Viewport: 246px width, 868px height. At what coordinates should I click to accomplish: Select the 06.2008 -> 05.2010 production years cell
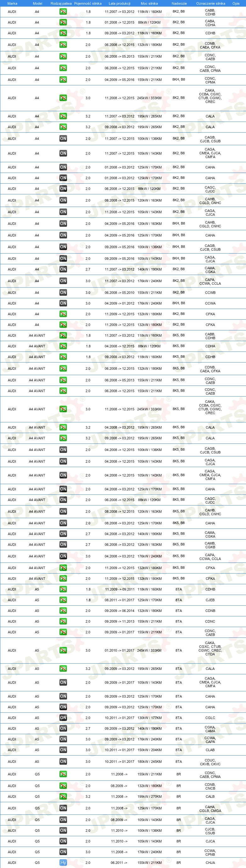point(120,293)
